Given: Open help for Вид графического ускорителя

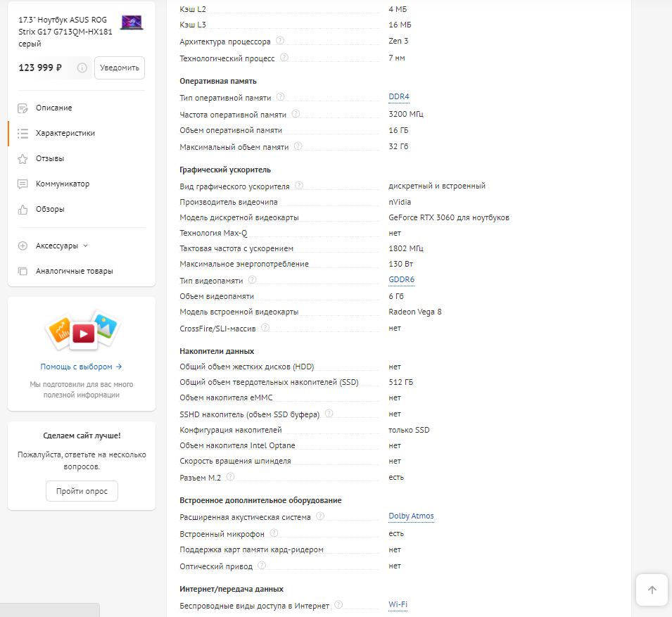Looking at the screenshot, I should click(x=299, y=185).
